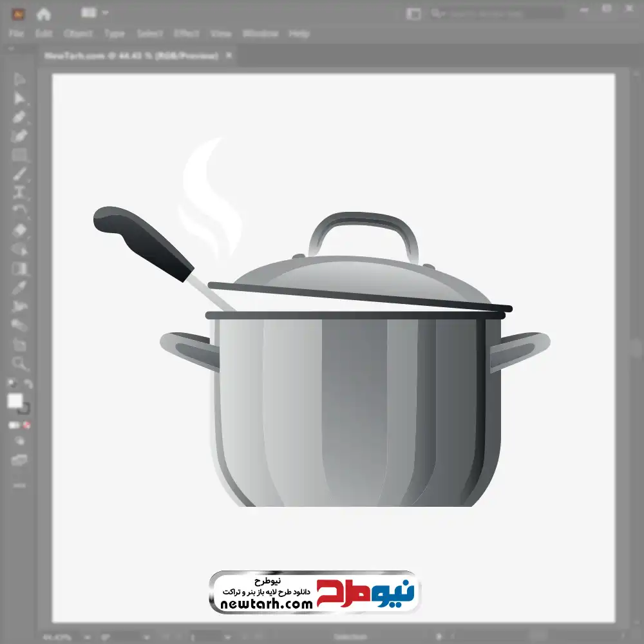The image size is (644, 644).
Task: Close the NewTarh.com document tab
Action: pos(229,56)
